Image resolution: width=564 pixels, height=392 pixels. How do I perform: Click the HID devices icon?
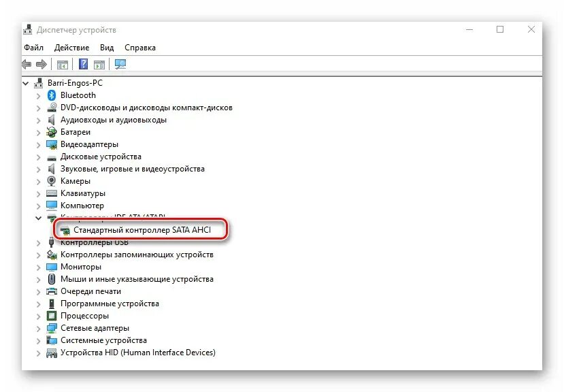click(52, 353)
